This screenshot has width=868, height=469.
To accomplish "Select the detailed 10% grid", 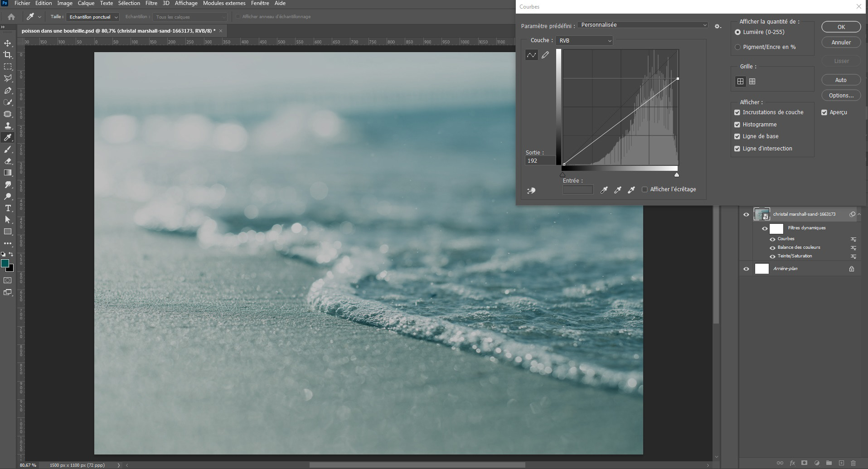I will 752,82.
